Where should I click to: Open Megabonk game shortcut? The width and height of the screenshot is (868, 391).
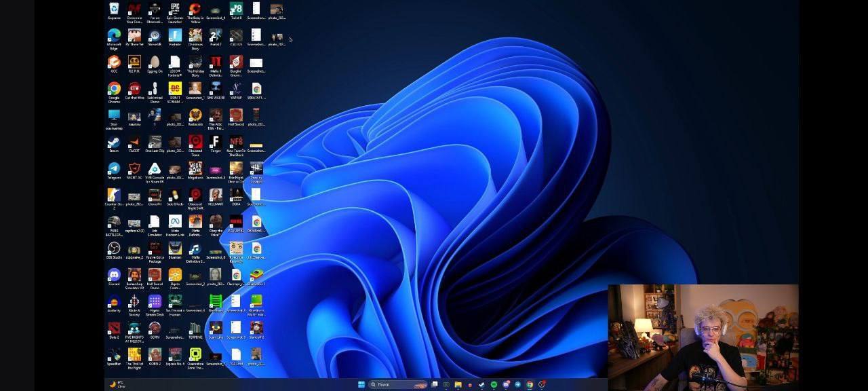click(195, 168)
